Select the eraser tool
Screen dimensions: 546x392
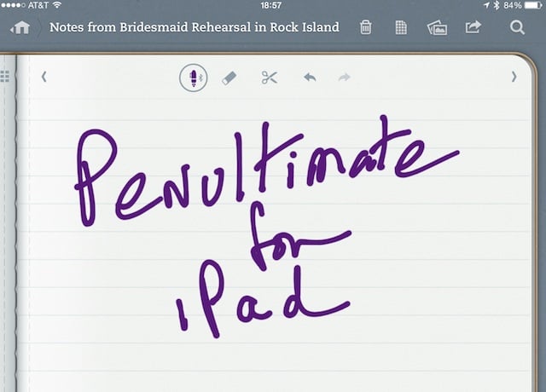tap(229, 78)
